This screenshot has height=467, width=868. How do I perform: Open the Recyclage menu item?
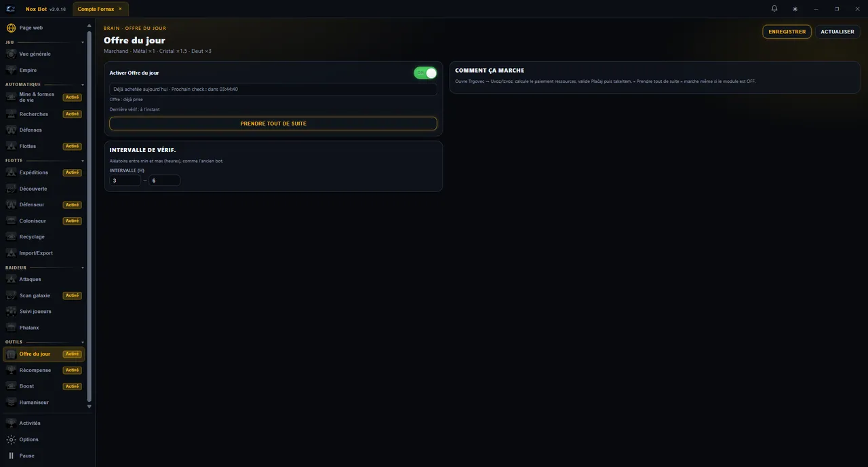pyautogui.click(x=44, y=237)
